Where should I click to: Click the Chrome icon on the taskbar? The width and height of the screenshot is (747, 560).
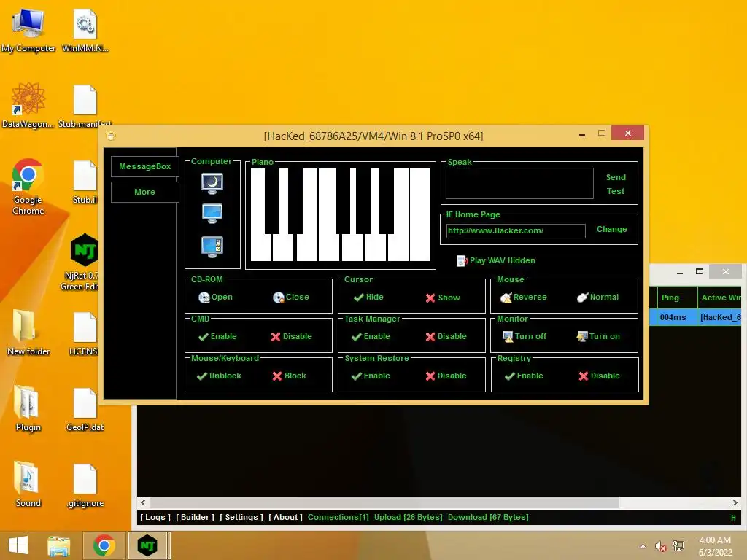(x=104, y=545)
